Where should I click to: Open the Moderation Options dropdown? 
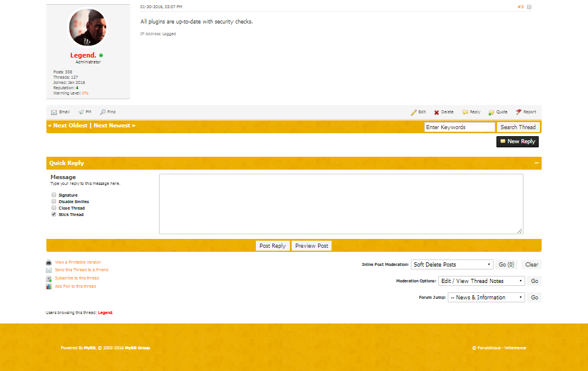click(x=481, y=281)
